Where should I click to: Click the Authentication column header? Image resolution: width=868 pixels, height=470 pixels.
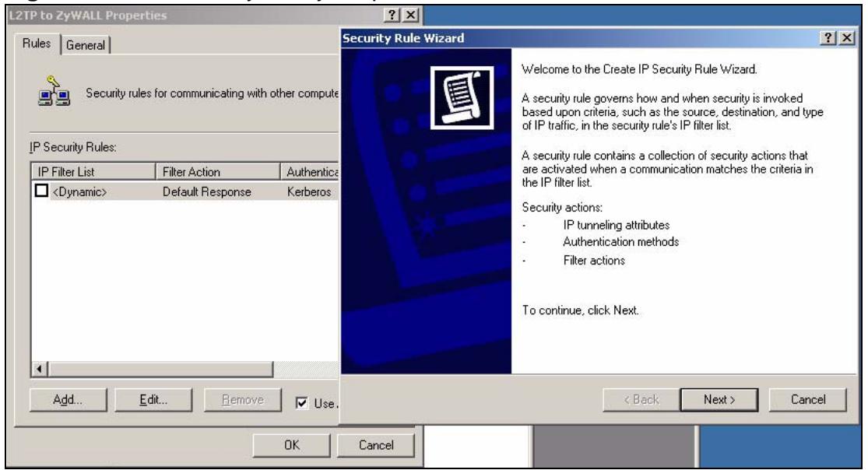click(x=310, y=172)
